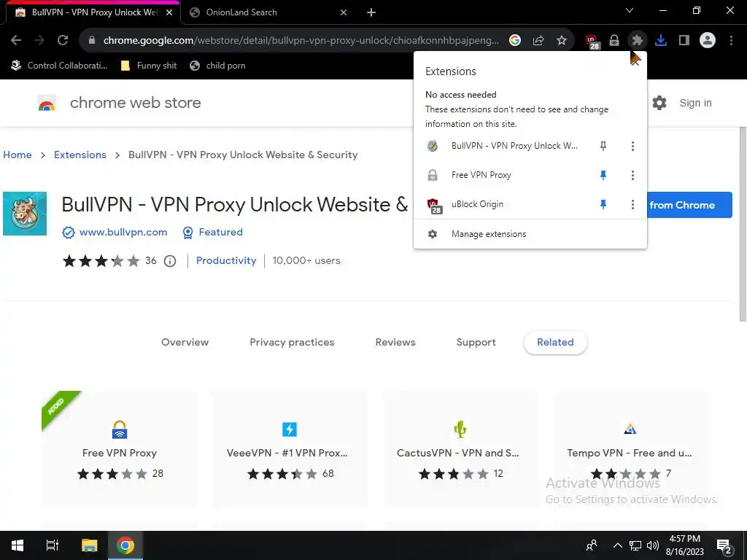Go to Home breadcrumb link

click(x=18, y=155)
